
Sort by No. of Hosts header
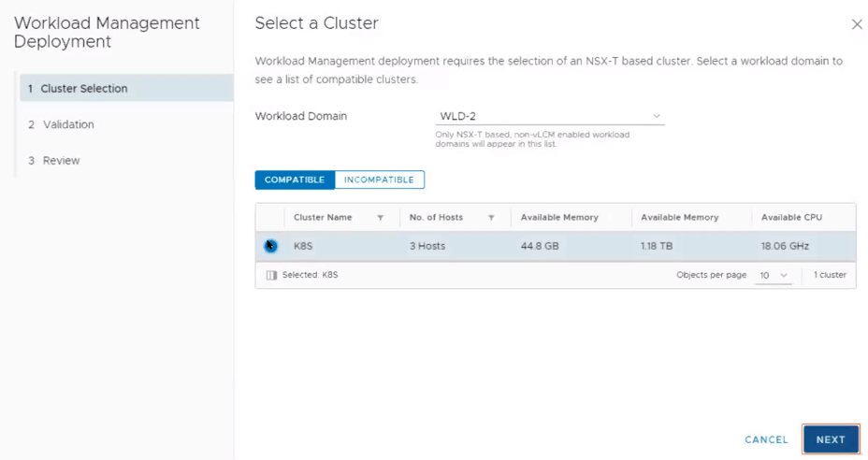pyautogui.click(x=436, y=218)
